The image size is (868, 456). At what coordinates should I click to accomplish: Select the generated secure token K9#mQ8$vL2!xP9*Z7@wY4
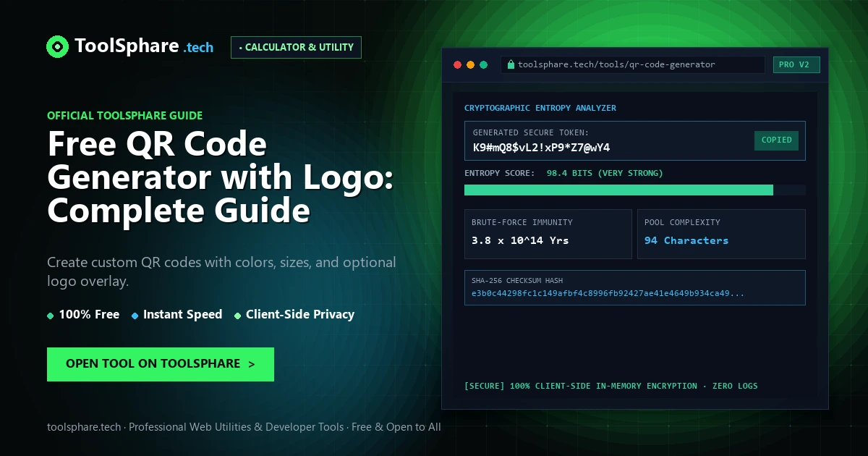click(541, 148)
